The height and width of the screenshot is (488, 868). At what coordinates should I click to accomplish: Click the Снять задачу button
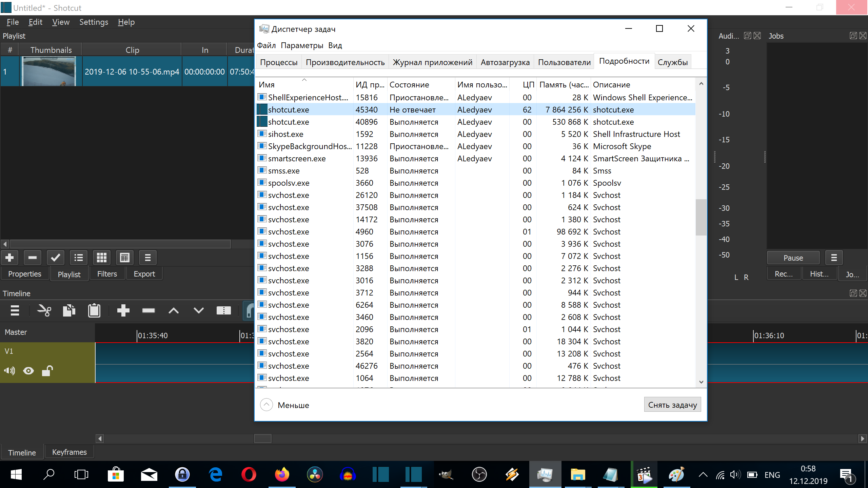pos(672,404)
